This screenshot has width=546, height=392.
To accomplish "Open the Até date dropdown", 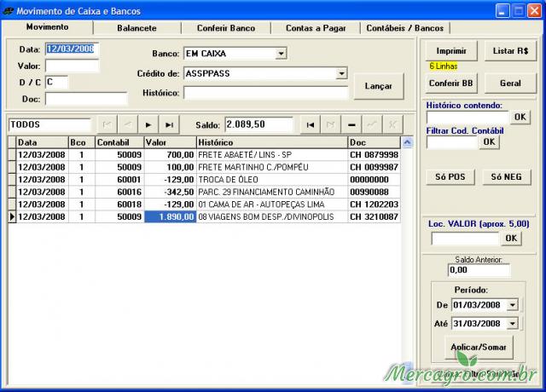I will coord(512,324).
